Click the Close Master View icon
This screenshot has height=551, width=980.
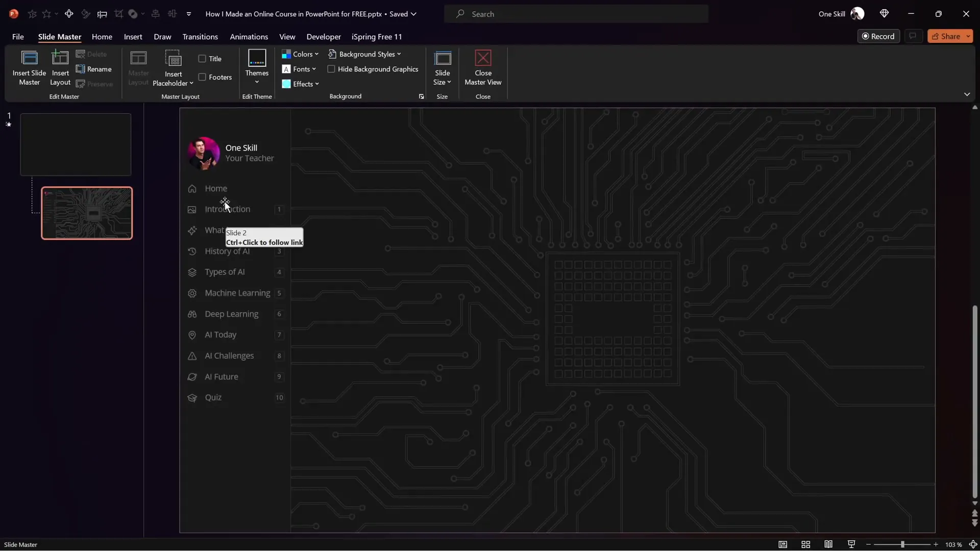click(x=483, y=58)
